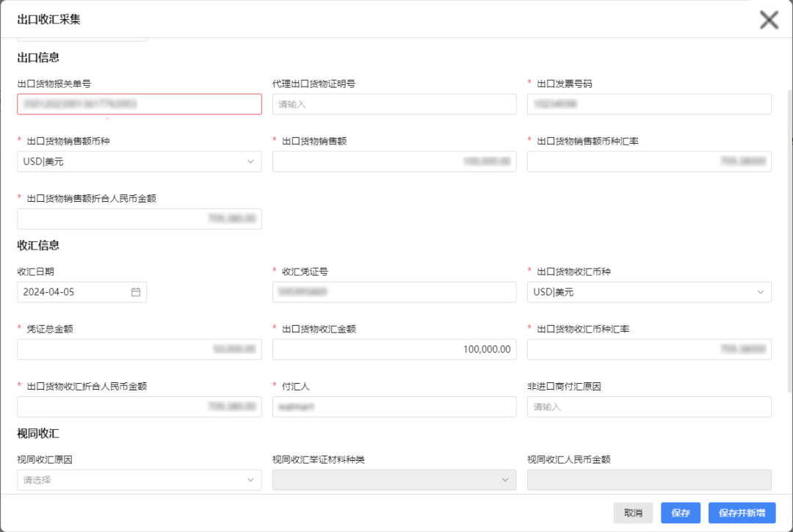Click 付汇人 label

click(296, 387)
